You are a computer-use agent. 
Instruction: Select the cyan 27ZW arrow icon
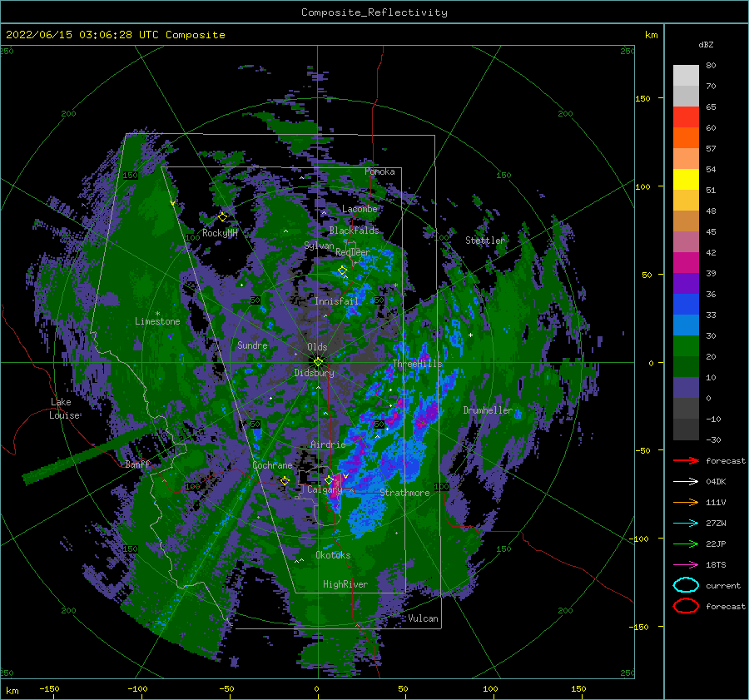(x=686, y=524)
